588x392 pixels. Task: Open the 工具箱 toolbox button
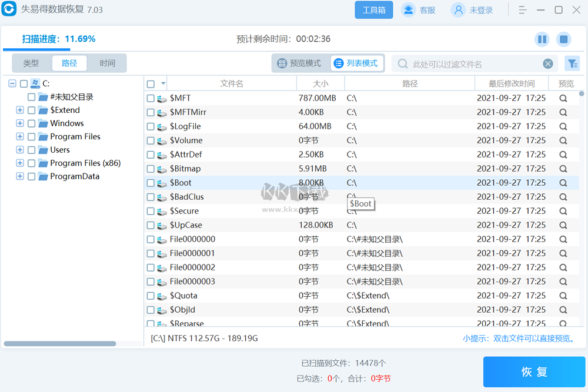[374, 10]
